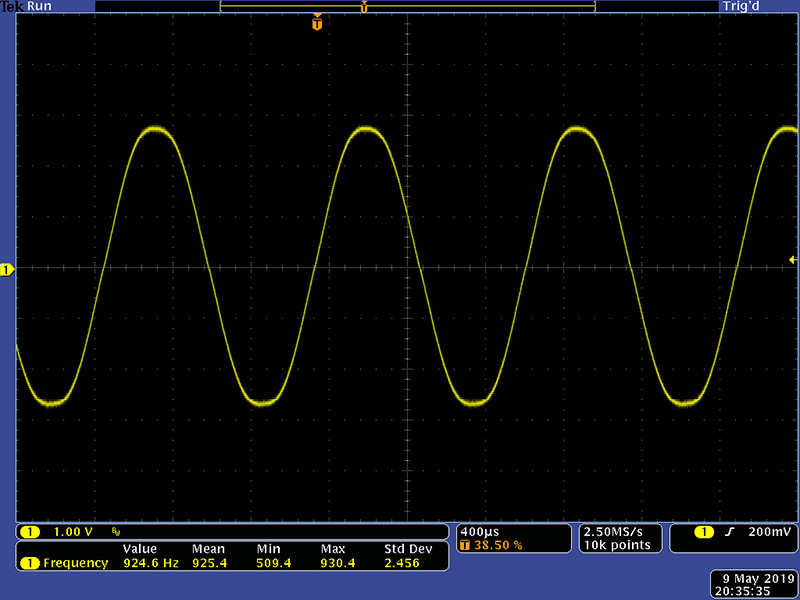Click the channel 1 badge beside 1.00 V
This screenshot has height=600, width=800.
(x=31, y=531)
